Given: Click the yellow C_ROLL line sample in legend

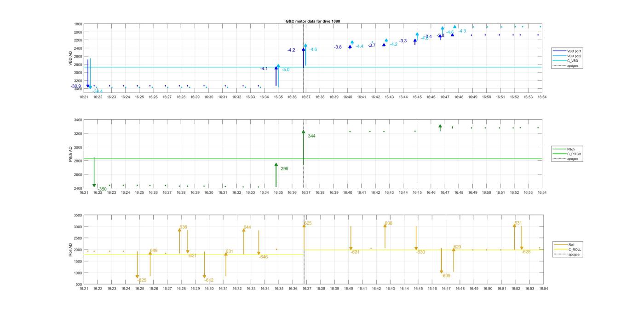Looking at the screenshot, I should (561, 249).
